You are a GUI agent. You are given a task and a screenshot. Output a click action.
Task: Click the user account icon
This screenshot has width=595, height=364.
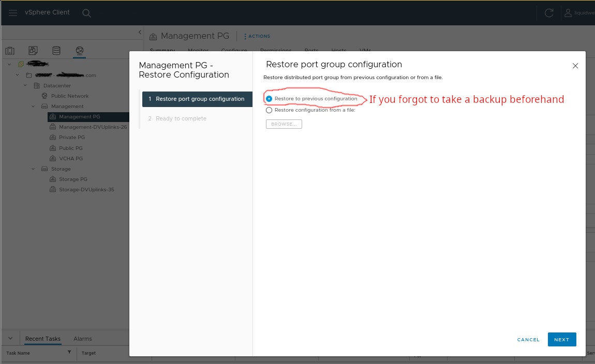click(568, 13)
